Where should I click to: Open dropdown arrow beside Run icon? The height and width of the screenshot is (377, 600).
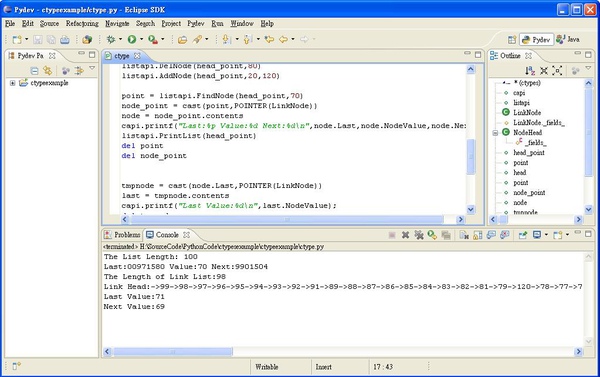pos(141,39)
